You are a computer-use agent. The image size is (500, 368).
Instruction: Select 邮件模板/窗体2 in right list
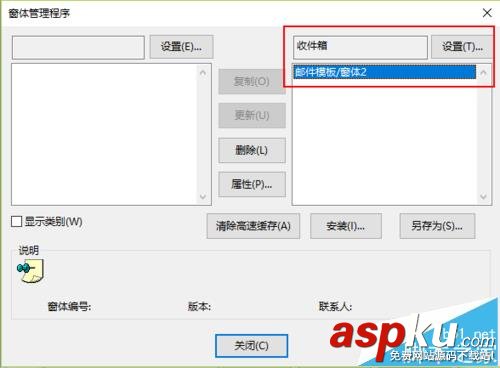pyautogui.click(x=385, y=72)
